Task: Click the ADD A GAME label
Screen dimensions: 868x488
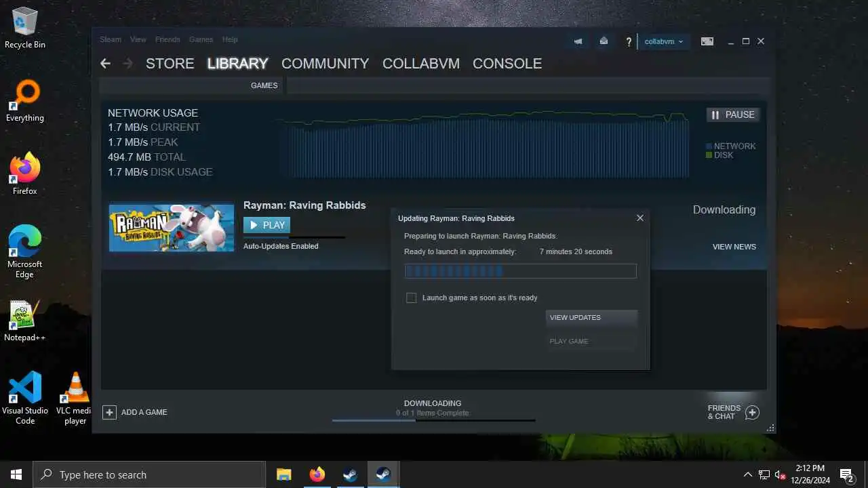Action: tap(144, 412)
